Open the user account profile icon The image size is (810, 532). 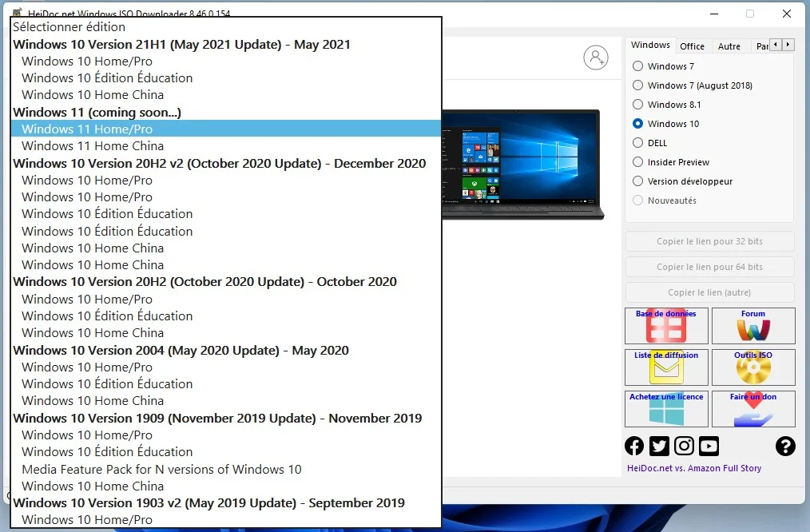596,58
